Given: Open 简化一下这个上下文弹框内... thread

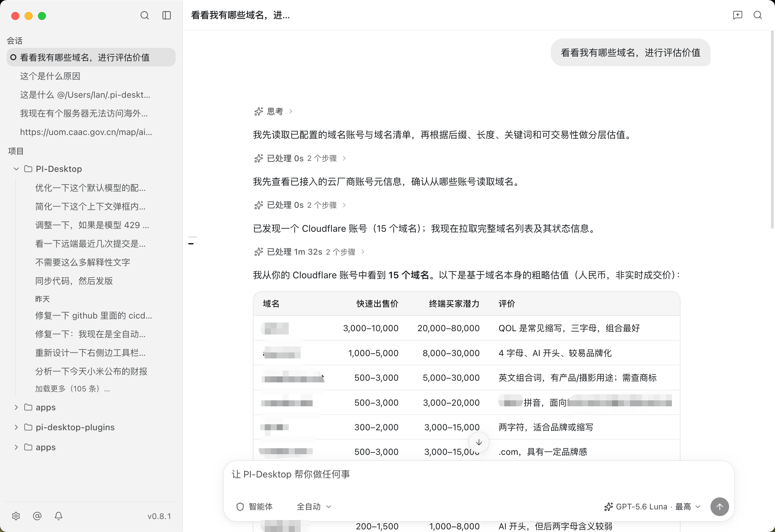Looking at the screenshot, I should (90, 207).
